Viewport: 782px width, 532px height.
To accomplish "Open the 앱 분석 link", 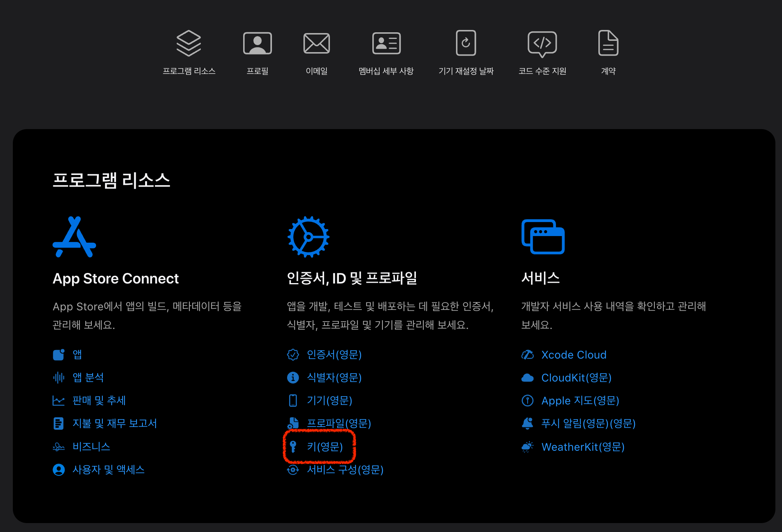I will coord(88,378).
